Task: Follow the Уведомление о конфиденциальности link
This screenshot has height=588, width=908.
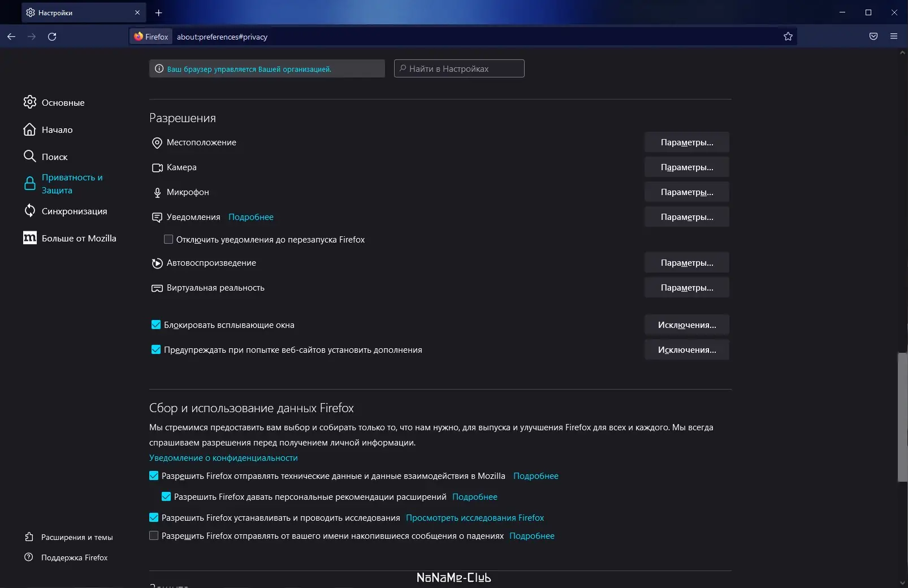Action: point(223,458)
